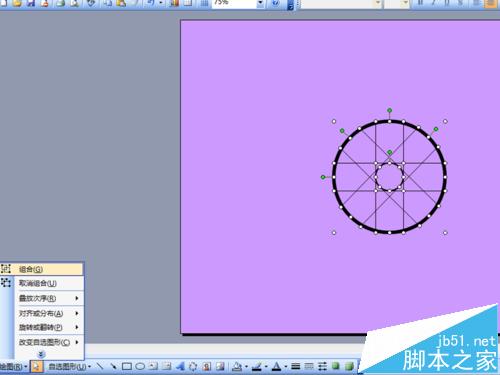This screenshot has height=375, width=500.
Task: Apply fill color with paint bucket
Action: tap(237, 367)
